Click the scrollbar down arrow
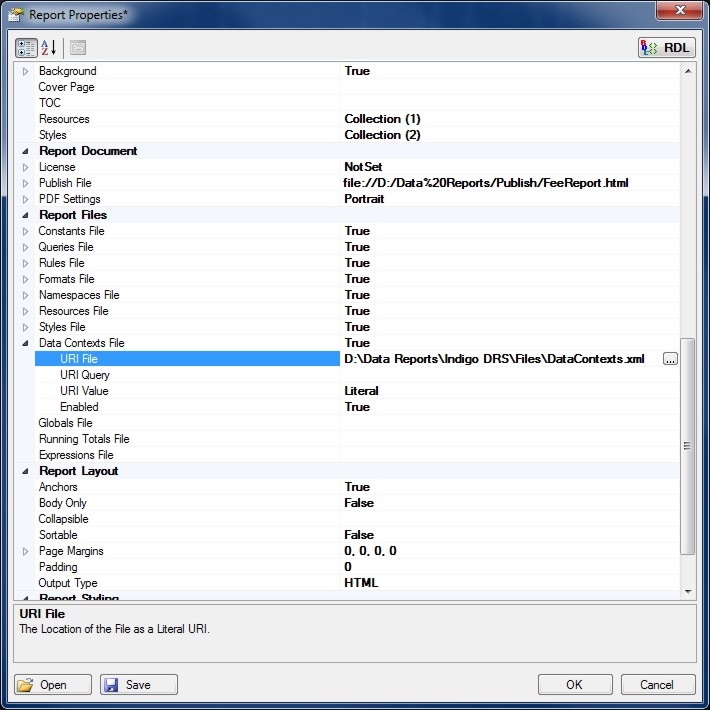The width and height of the screenshot is (710, 710). coord(688,591)
